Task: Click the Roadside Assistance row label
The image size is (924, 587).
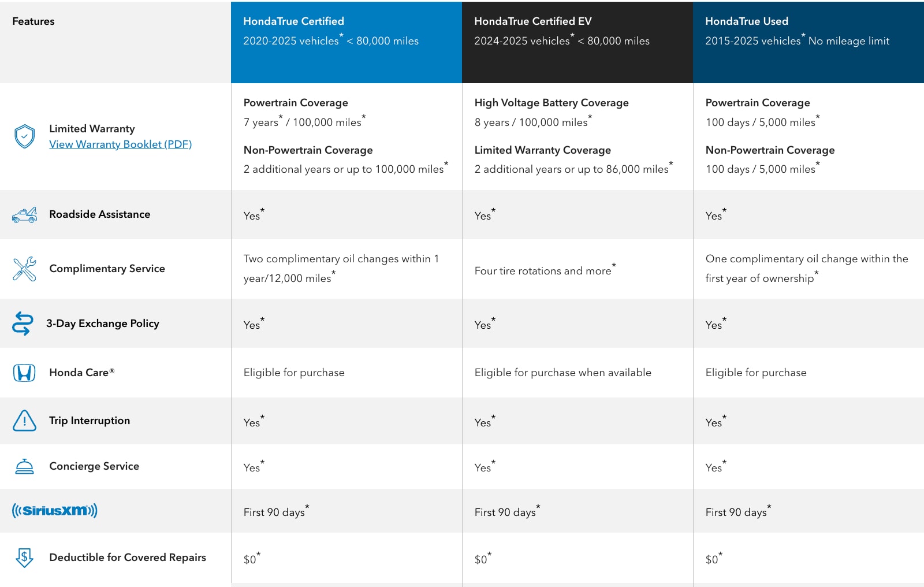Action: coord(100,214)
